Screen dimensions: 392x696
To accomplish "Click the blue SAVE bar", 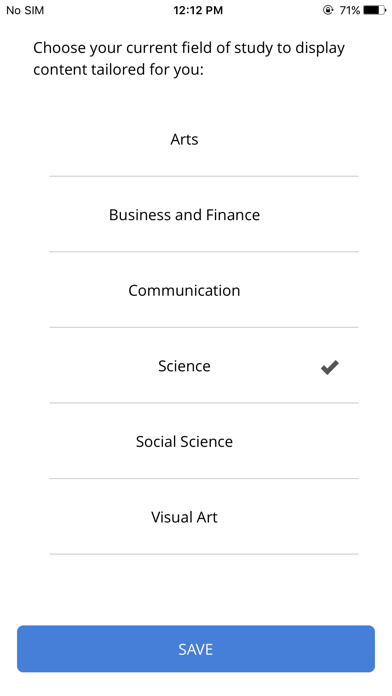I will 196,649.
